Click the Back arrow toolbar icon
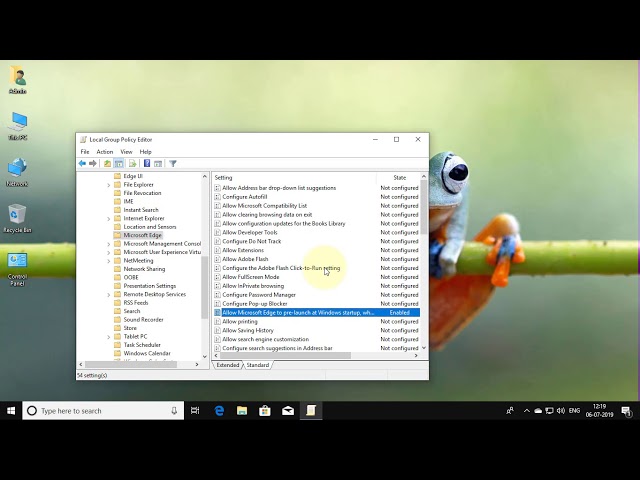The image size is (640, 480). [x=82, y=164]
